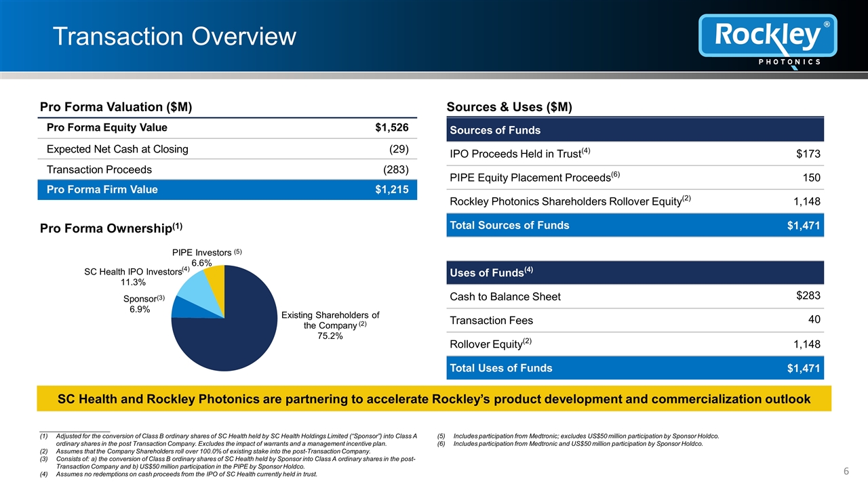This screenshot has width=868, height=488.
Task: Click the 'Pro Forma Ownership' heading
Action: 111,228
